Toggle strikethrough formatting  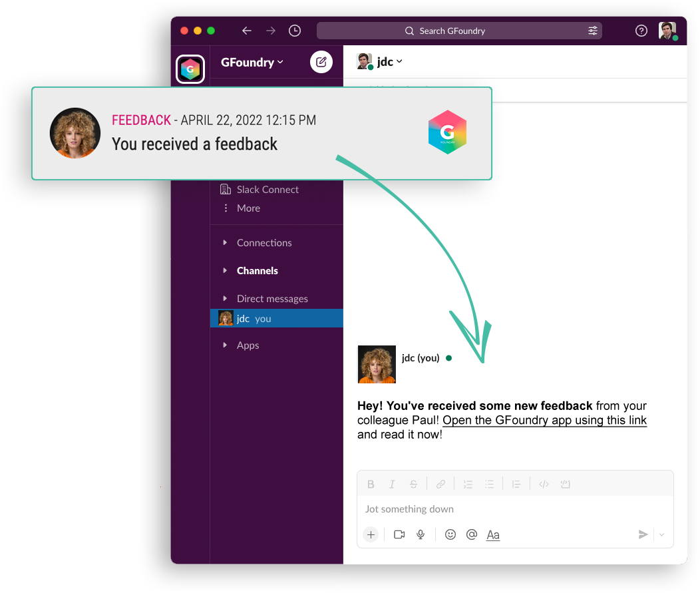coord(413,484)
